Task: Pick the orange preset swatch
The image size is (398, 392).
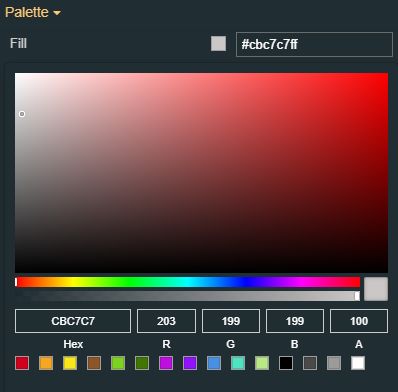Action: [x=46, y=363]
